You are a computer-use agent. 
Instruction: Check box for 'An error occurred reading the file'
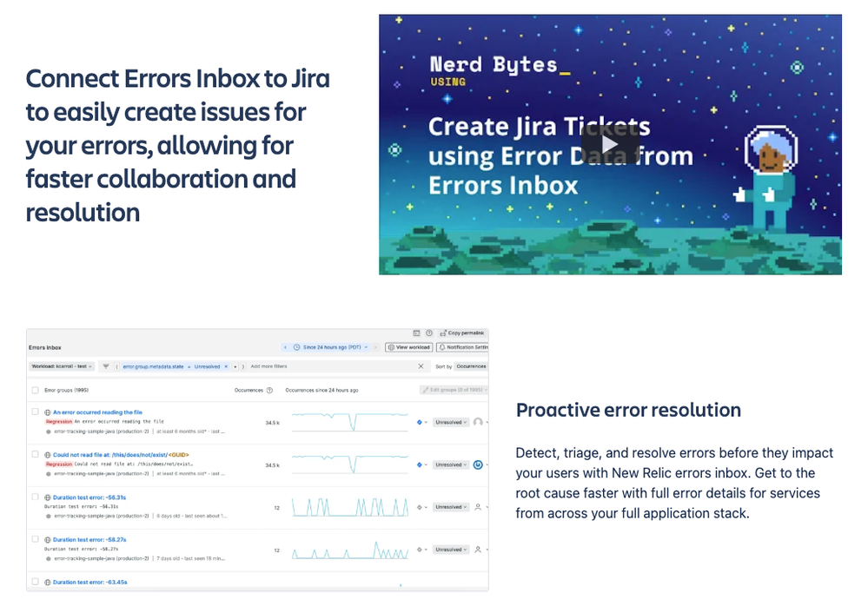coord(36,412)
